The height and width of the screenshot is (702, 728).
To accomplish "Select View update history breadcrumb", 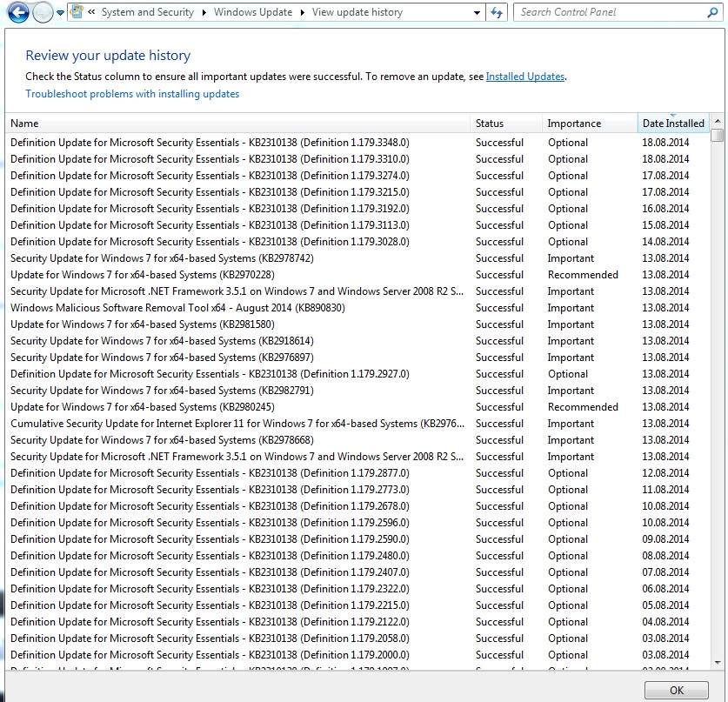I will (x=357, y=12).
